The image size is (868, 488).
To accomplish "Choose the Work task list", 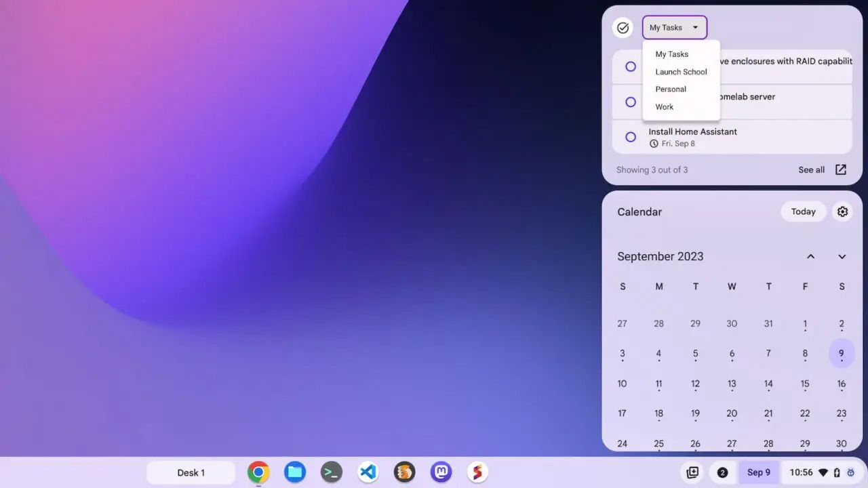I will 664,106.
